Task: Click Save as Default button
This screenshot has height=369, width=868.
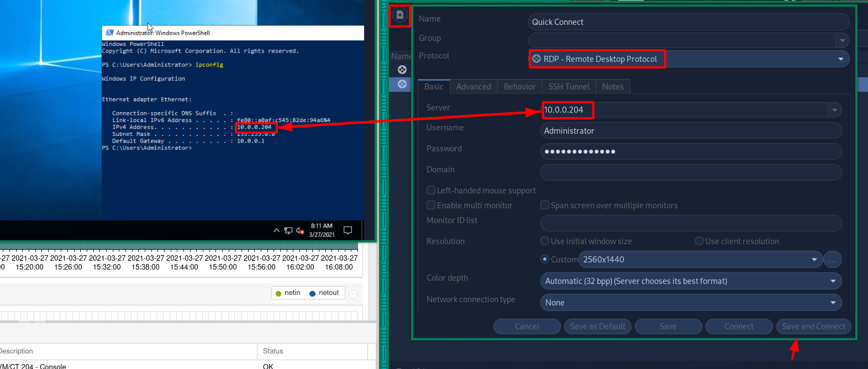Action: pyautogui.click(x=598, y=326)
